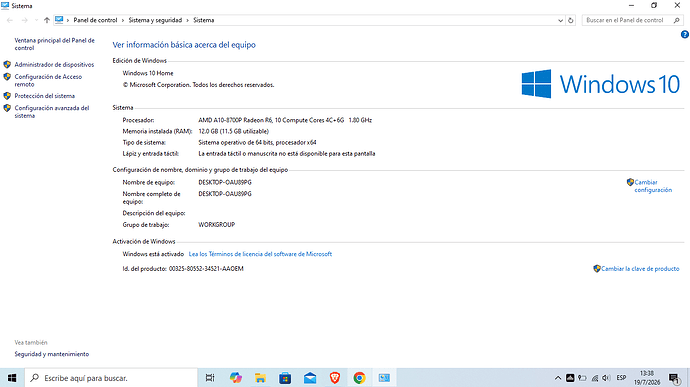Open Google Chrome from the taskbar

pyautogui.click(x=359, y=378)
